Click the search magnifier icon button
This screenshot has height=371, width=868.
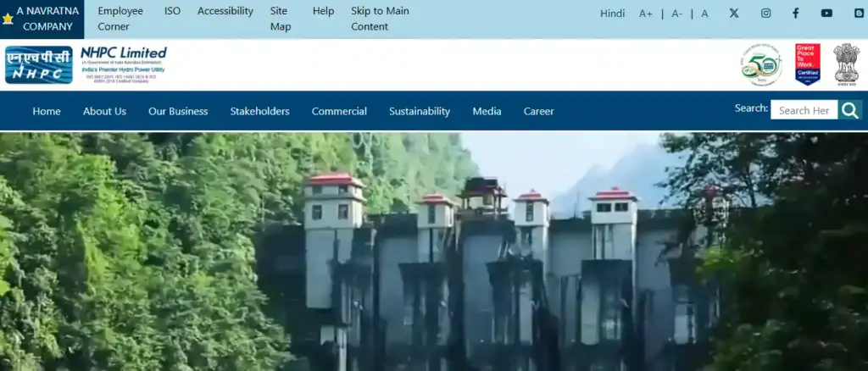(x=850, y=110)
